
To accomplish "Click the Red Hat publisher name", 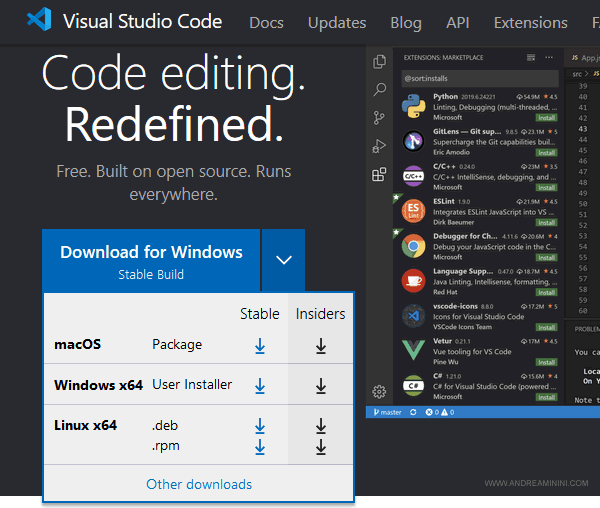I will 445,292.
